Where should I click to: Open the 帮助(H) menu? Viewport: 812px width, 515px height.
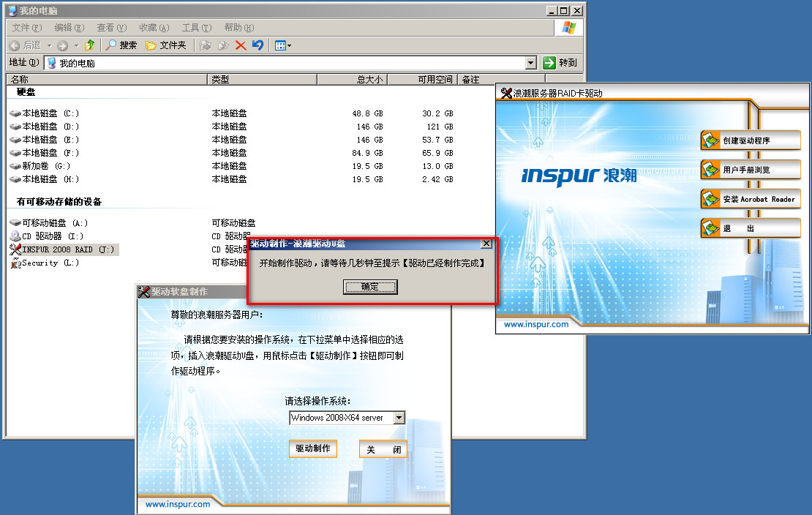point(239,28)
